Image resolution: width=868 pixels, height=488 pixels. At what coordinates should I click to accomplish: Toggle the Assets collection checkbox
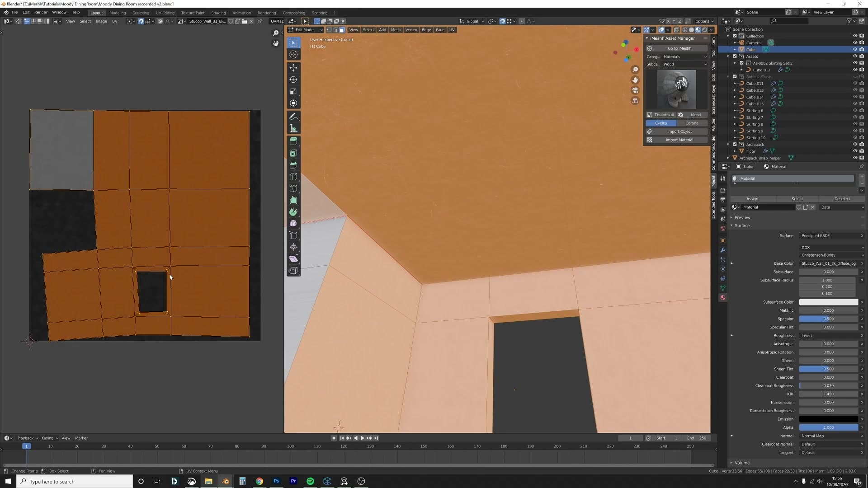point(735,56)
